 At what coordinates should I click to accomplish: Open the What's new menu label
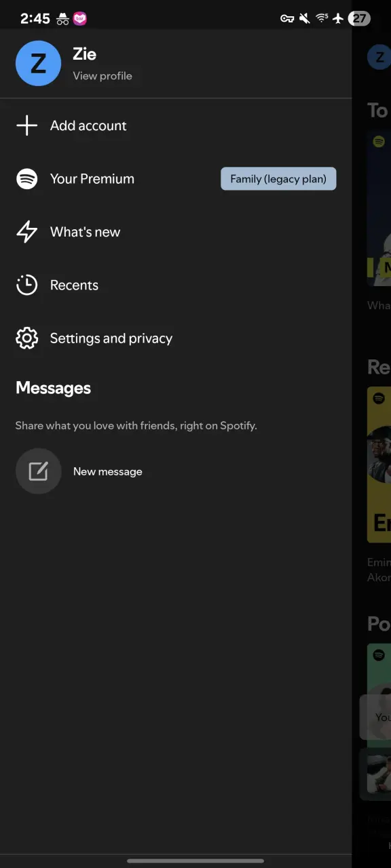[85, 232]
